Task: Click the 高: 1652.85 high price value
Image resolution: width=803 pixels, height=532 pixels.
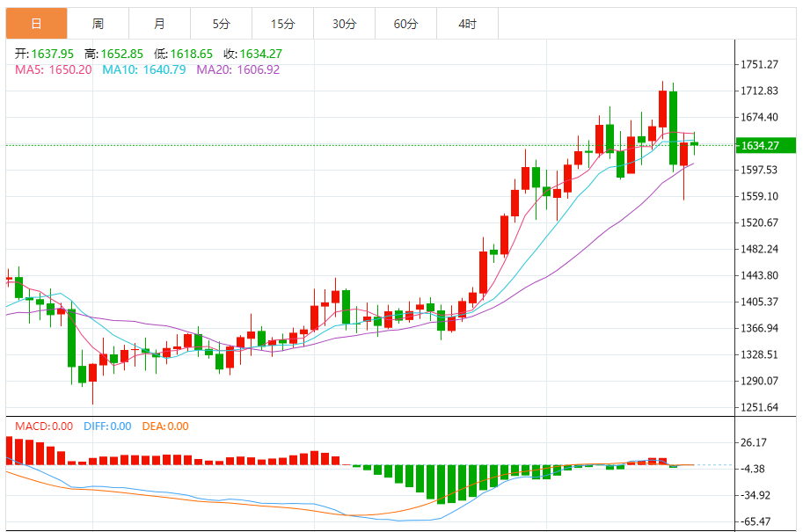Action: (114, 54)
